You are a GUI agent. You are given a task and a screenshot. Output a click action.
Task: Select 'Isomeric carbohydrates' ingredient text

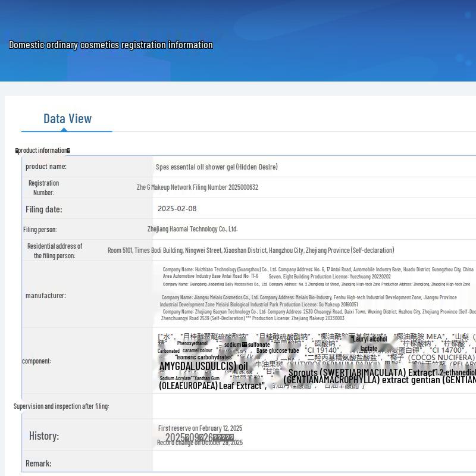204,358
